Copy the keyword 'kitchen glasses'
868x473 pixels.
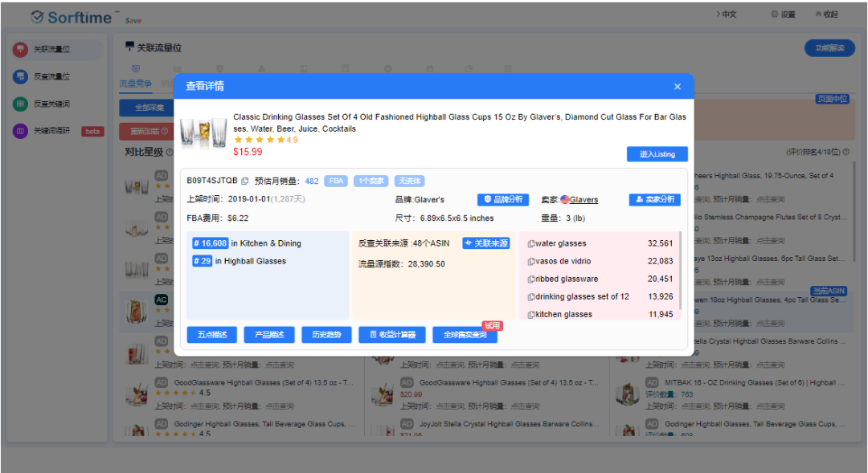(x=531, y=314)
